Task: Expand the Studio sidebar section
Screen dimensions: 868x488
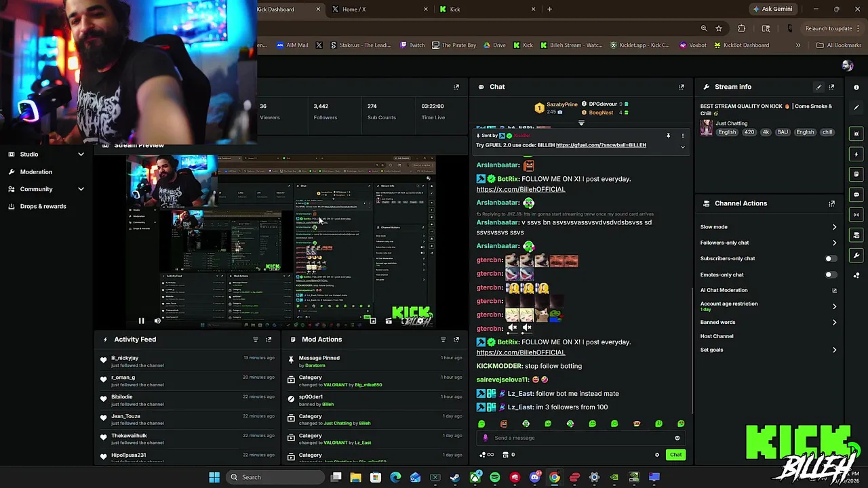Action: pyautogui.click(x=81, y=155)
